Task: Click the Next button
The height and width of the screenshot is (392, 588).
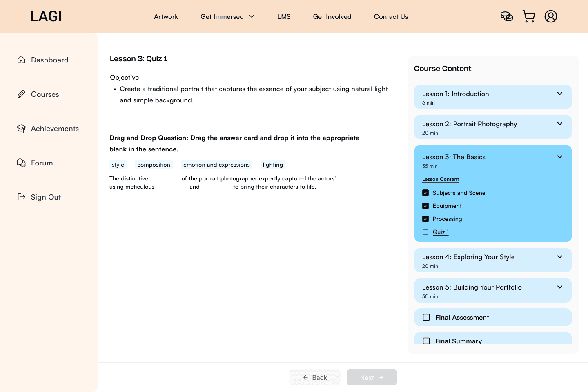Action: pos(372,377)
